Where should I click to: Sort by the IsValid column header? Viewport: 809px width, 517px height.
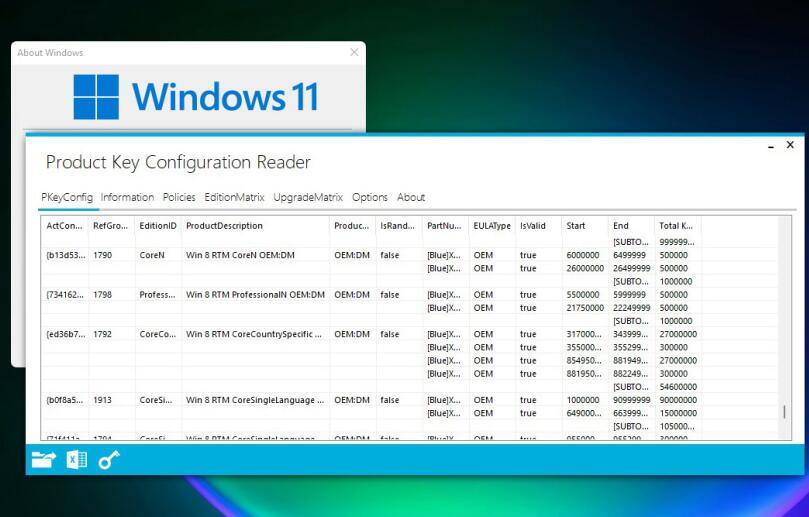tap(538, 225)
